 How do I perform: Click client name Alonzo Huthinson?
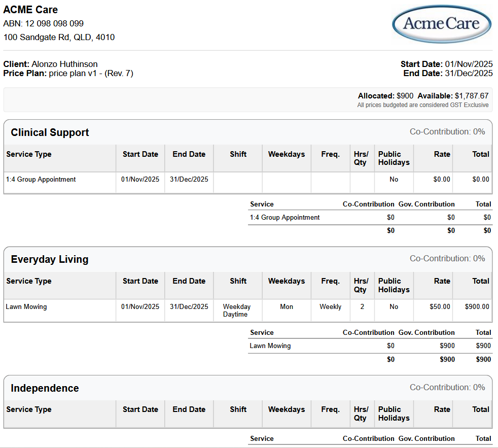(x=64, y=64)
